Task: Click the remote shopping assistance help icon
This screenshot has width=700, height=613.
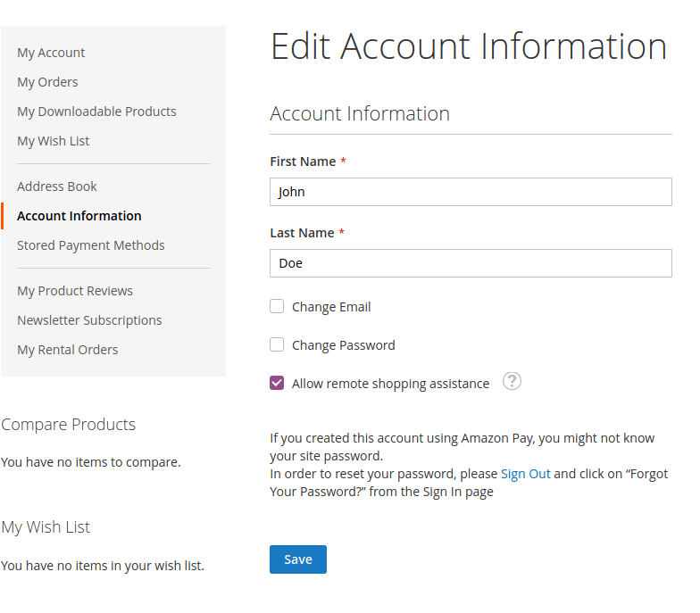Action: pyautogui.click(x=512, y=382)
